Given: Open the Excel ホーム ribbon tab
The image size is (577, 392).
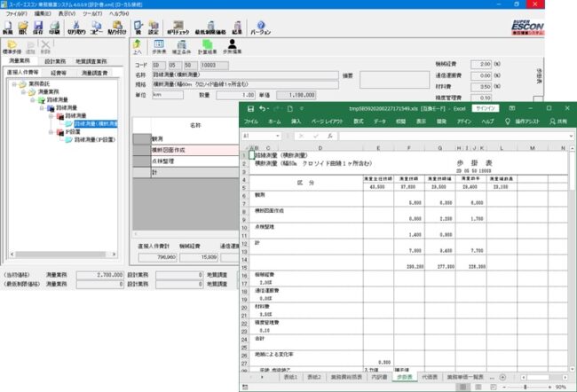Looking at the screenshot, I should click(x=274, y=122).
